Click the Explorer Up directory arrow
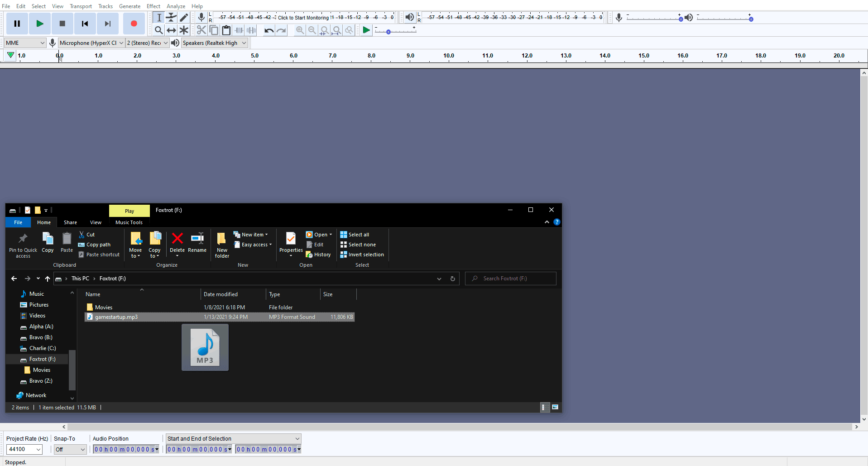 point(48,279)
